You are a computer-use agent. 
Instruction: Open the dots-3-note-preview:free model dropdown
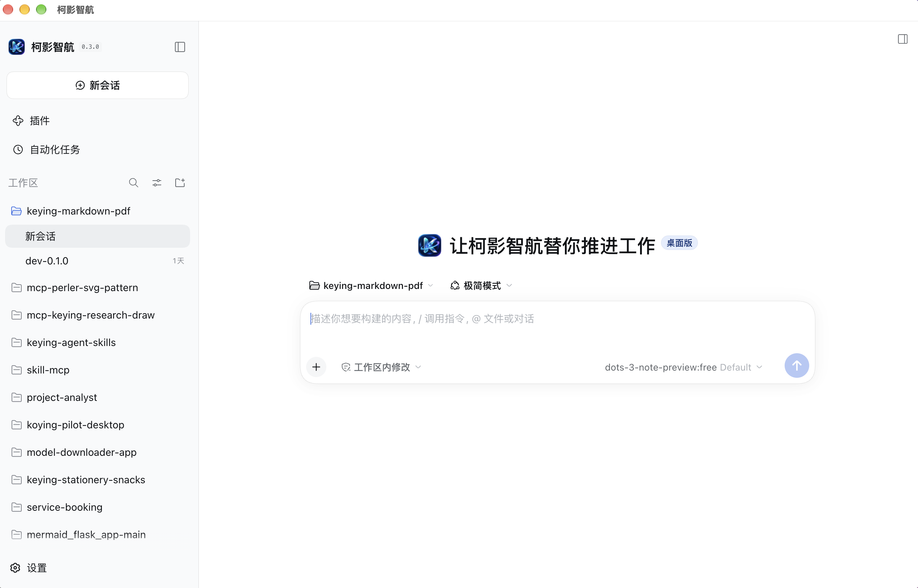tap(683, 367)
